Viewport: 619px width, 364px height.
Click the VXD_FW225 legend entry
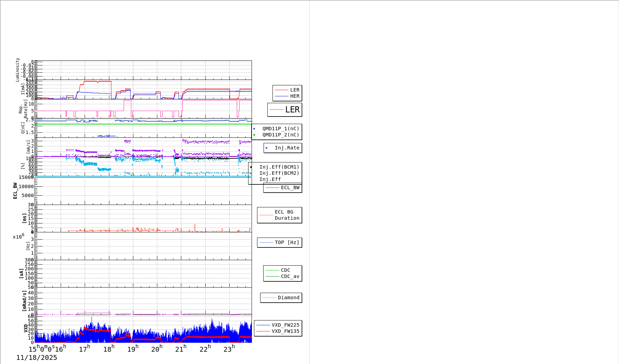pos(285,325)
